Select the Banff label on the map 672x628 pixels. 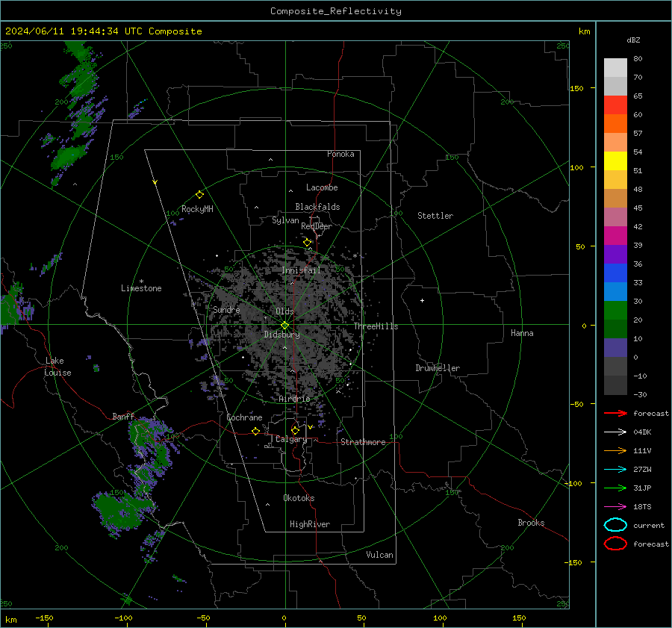123,417
